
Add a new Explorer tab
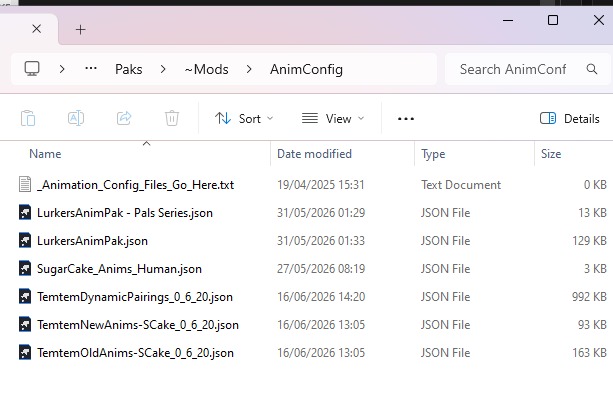pyautogui.click(x=81, y=29)
